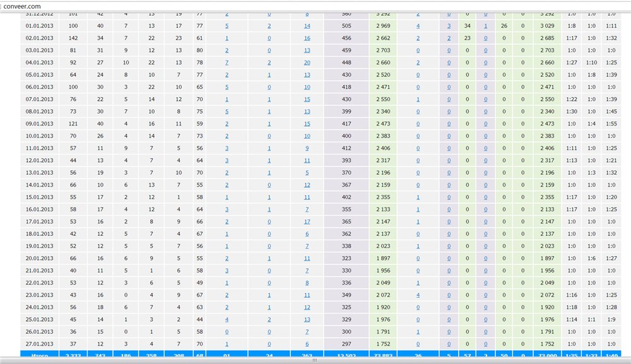Click the conveer.com address text
Image resolution: width=631 pixels, height=364 pixels.
(x=22, y=6)
